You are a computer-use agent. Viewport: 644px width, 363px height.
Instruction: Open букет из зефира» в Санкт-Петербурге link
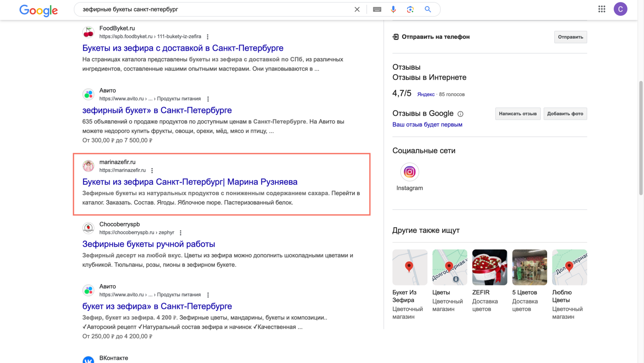157,306
